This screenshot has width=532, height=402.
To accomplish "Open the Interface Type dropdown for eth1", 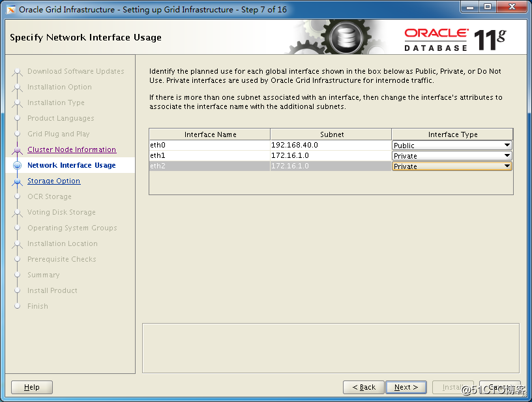I will (452, 156).
